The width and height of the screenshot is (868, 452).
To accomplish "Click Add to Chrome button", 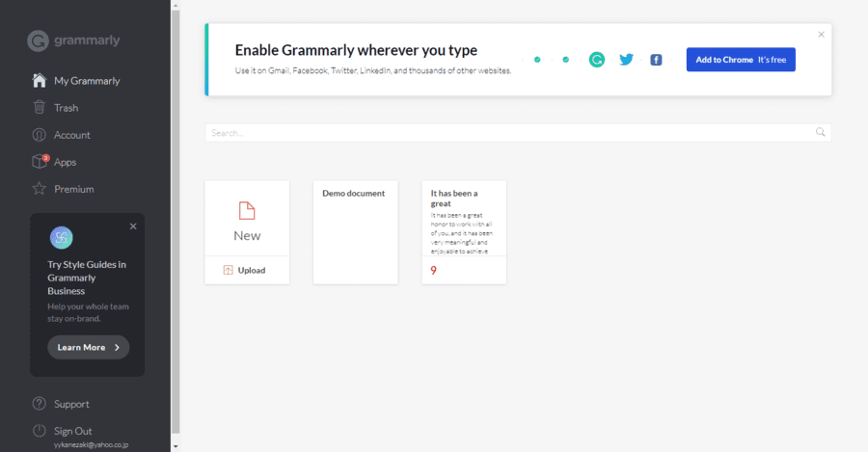I will point(741,59).
